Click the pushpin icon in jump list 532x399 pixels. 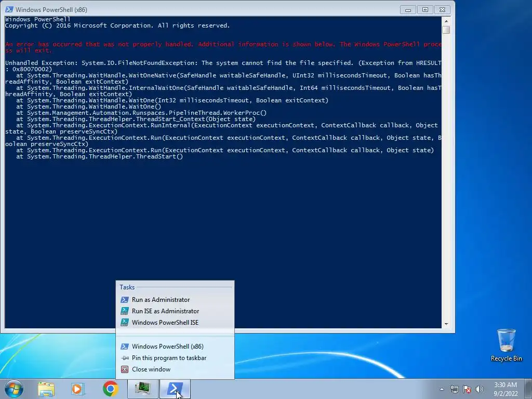pyautogui.click(x=125, y=358)
